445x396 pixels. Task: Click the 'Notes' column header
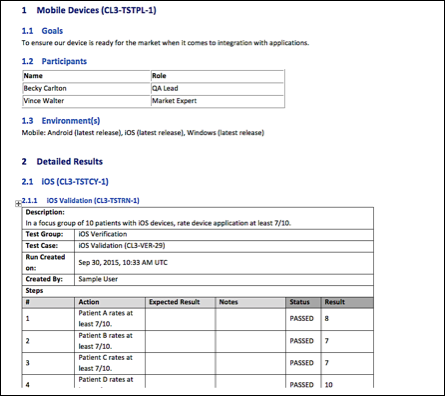click(250, 302)
